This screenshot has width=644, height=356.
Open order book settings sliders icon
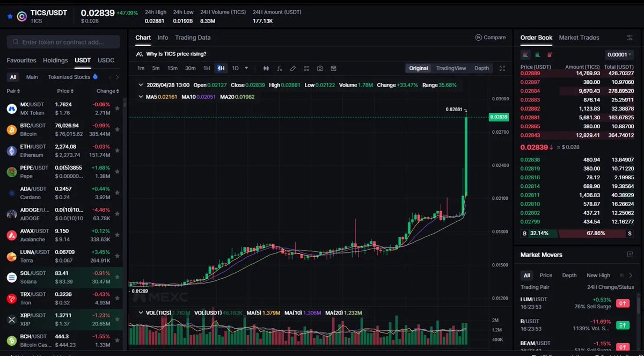(x=630, y=38)
